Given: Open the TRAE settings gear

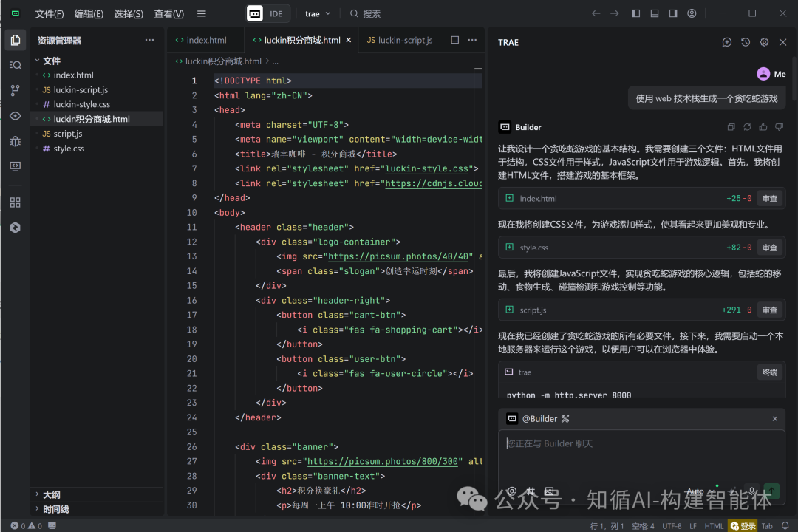Looking at the screenshot, I should 763,42.
